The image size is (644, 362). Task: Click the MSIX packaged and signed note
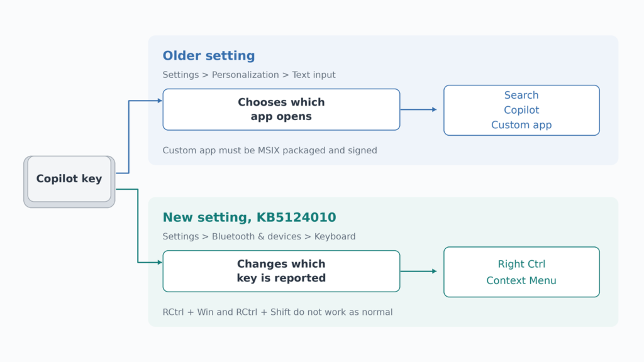(x=270, y=150)
